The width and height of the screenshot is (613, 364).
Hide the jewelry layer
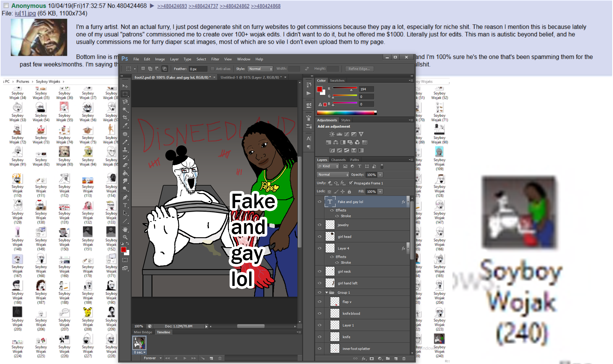[320, 225]
